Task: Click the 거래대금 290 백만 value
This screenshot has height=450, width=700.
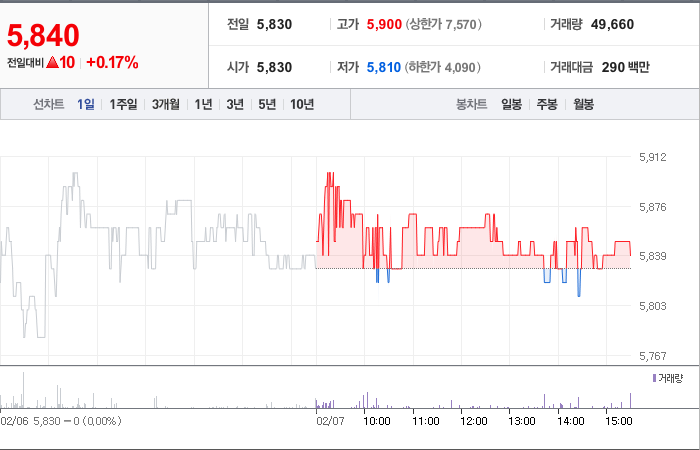Action: [625, 67]
